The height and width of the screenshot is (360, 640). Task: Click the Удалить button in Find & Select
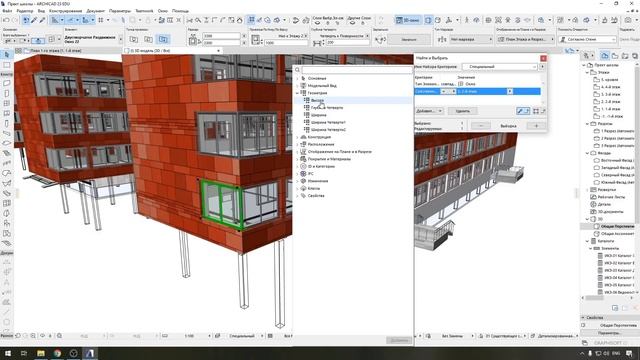click(462, 111)
